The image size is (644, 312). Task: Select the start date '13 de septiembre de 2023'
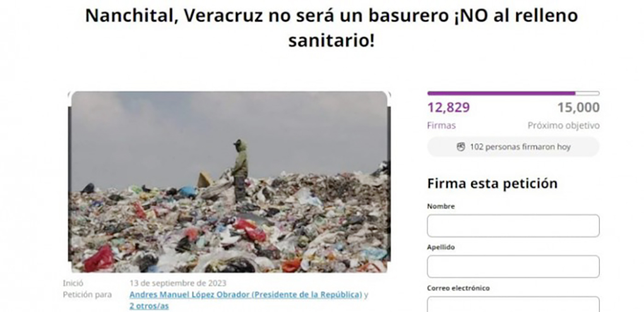178,283
